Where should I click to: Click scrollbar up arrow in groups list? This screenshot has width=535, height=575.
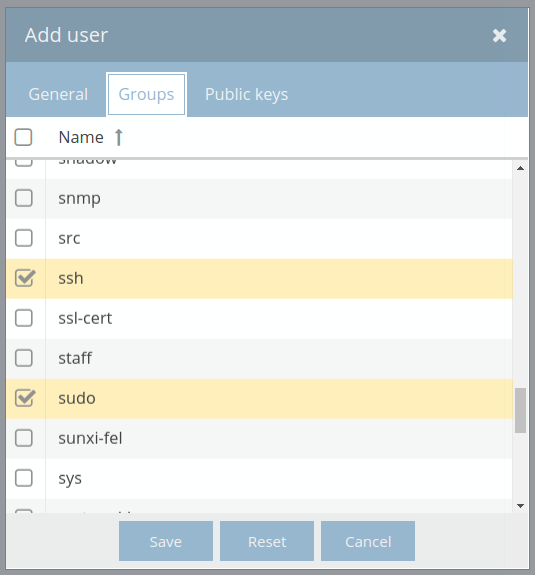(x=520, y=168)
